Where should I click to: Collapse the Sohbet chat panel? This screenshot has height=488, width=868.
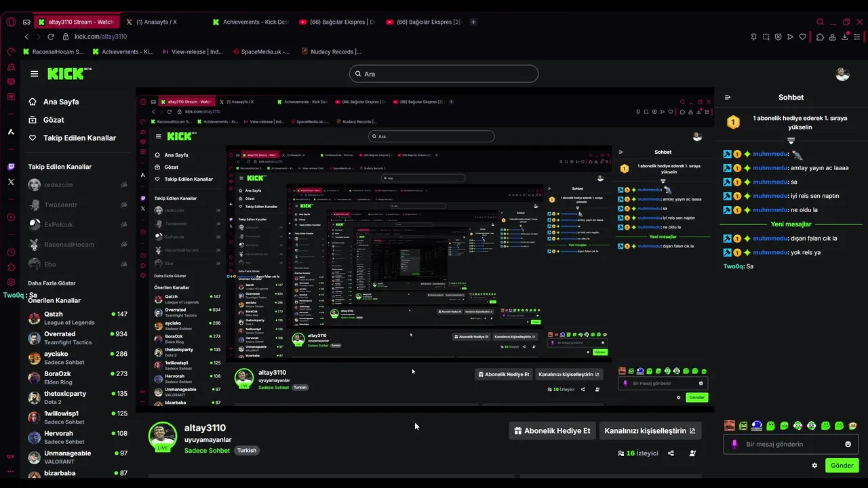point(728,98)
